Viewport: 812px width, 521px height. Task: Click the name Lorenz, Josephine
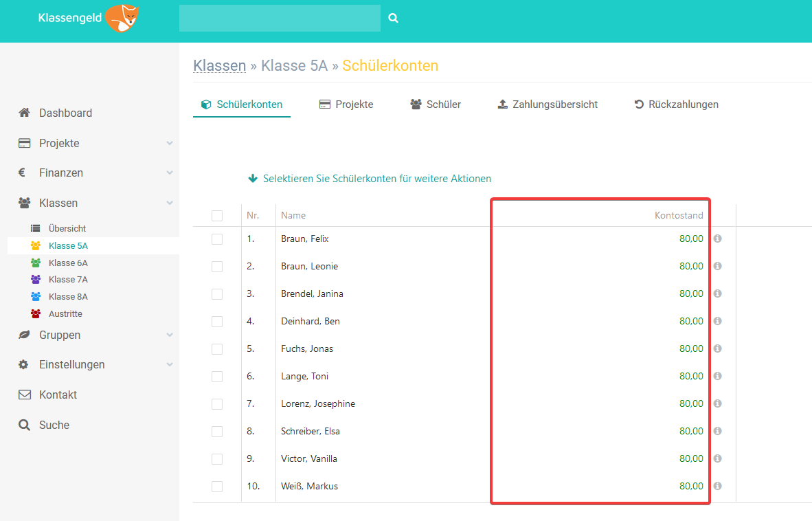point(318,403)
